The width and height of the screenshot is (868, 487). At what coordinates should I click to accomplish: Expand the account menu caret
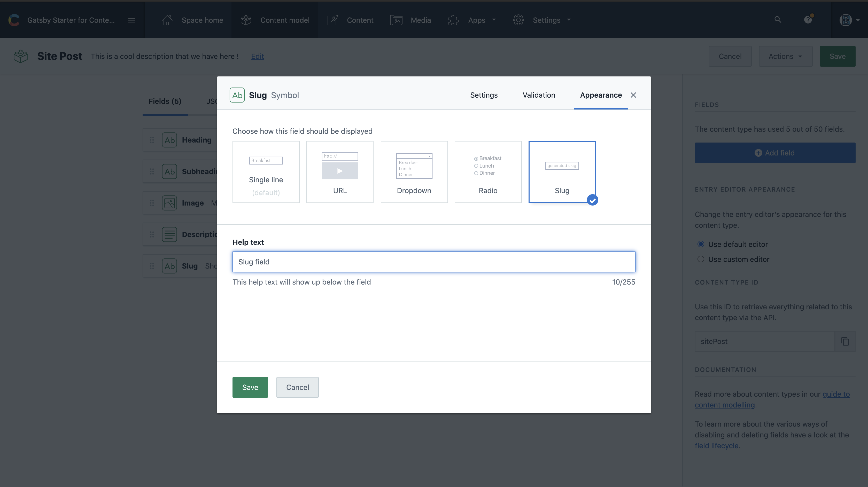[x=858, y=20]
